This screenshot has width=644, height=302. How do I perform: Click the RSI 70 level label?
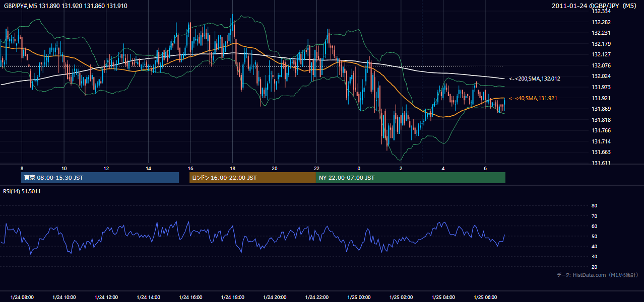(594, 216)
